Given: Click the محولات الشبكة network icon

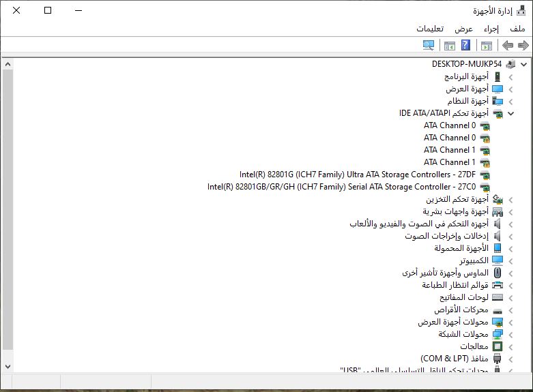Looking at the screenshot, I should [498, 334].
